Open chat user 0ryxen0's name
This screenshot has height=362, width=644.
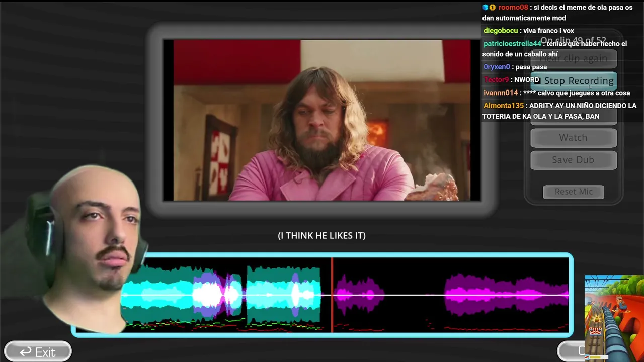tap(497, 67)
